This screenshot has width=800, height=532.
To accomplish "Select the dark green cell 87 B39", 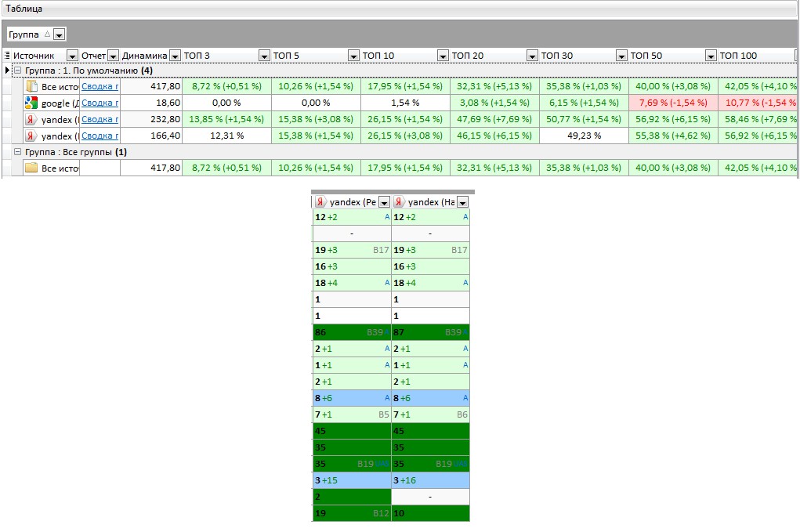I will click(x=430, y=332).
